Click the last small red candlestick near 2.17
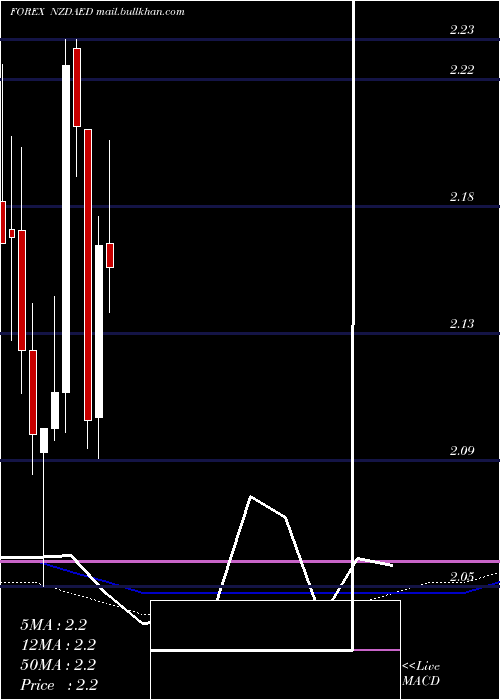Viewport: 500px width, 700px height. [x=110, y=255]
